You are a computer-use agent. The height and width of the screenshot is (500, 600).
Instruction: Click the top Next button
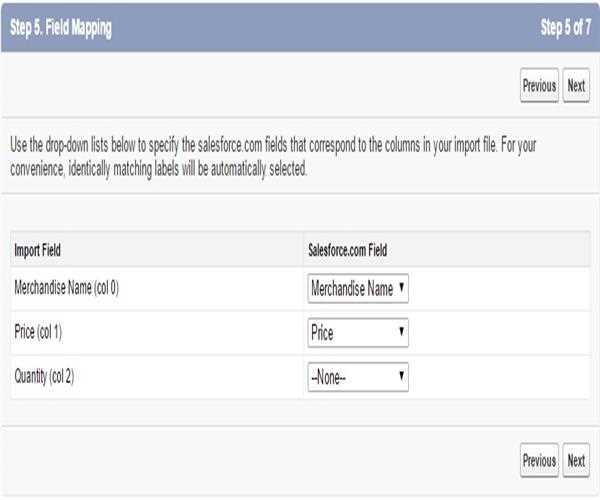pos(576,86)
